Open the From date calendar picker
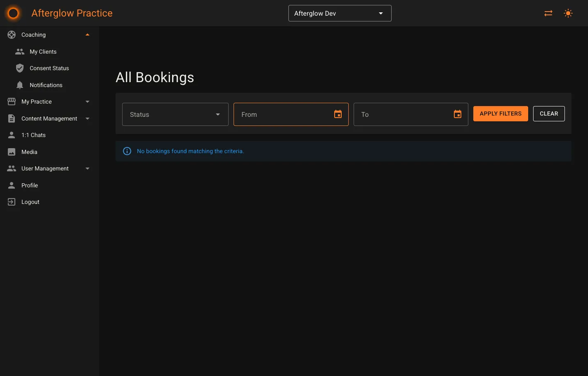The height and width of the screenshot is (376, 588). pos(338,114)
